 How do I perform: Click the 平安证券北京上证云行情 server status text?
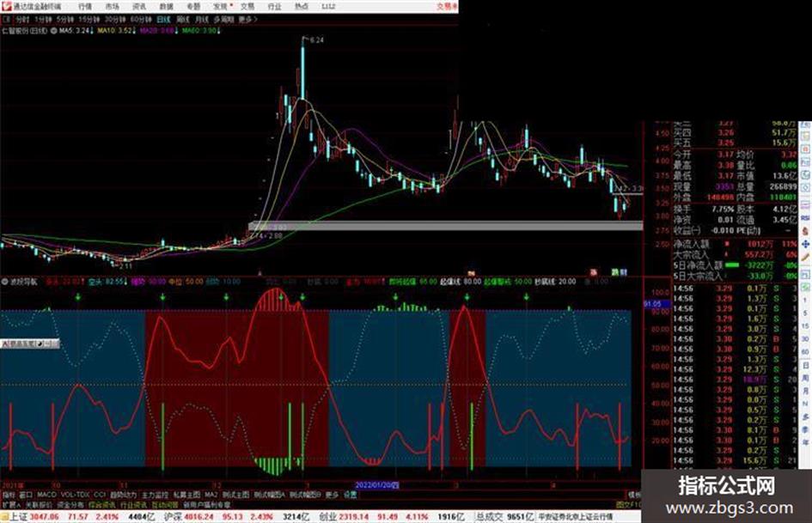[576, 517]
